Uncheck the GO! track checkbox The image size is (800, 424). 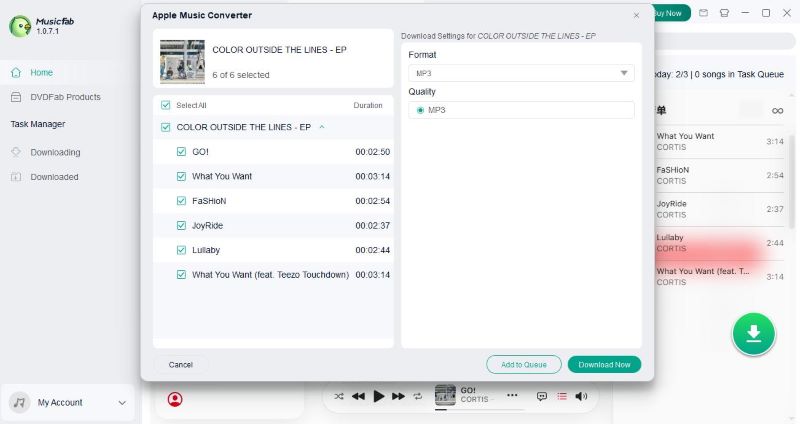click(x=181, y=152)
